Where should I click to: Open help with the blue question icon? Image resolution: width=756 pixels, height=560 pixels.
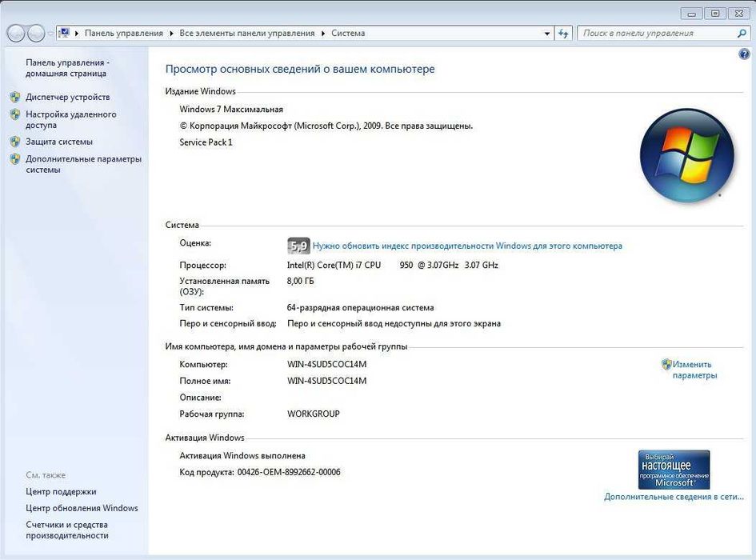coord(744,54)
